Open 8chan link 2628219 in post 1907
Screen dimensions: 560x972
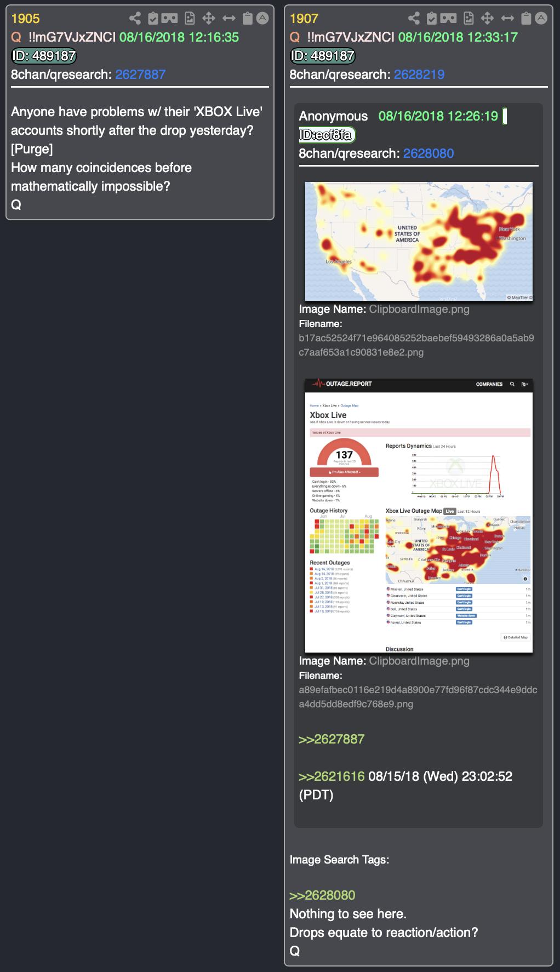[x=419, y=75]
